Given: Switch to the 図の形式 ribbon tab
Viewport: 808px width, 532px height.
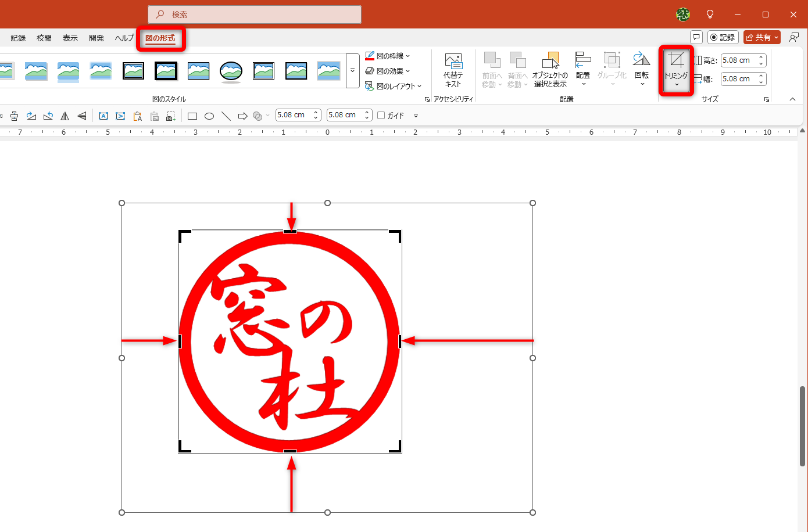Looking at the screenshot, I should [x=161, y=38].
